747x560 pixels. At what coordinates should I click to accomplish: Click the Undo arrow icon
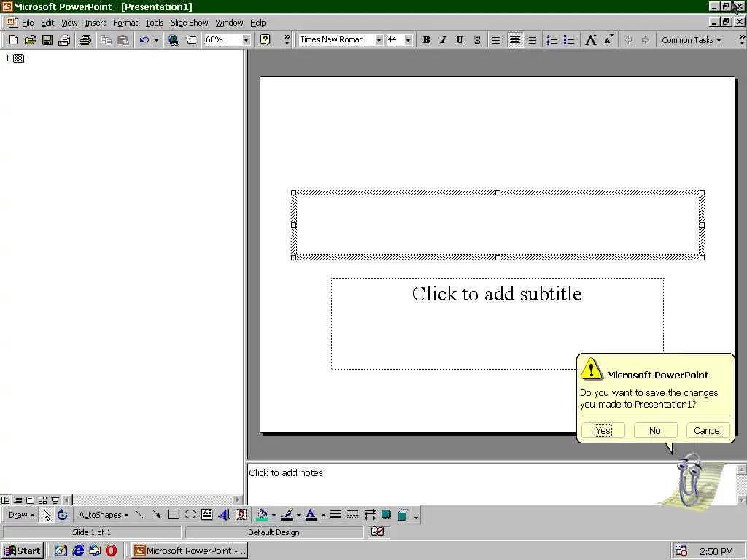144,40
